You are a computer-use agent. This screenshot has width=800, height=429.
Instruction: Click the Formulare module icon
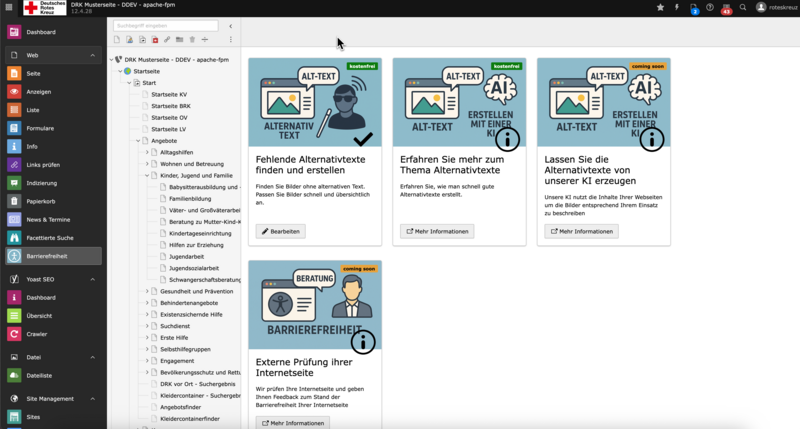[14, 128]
